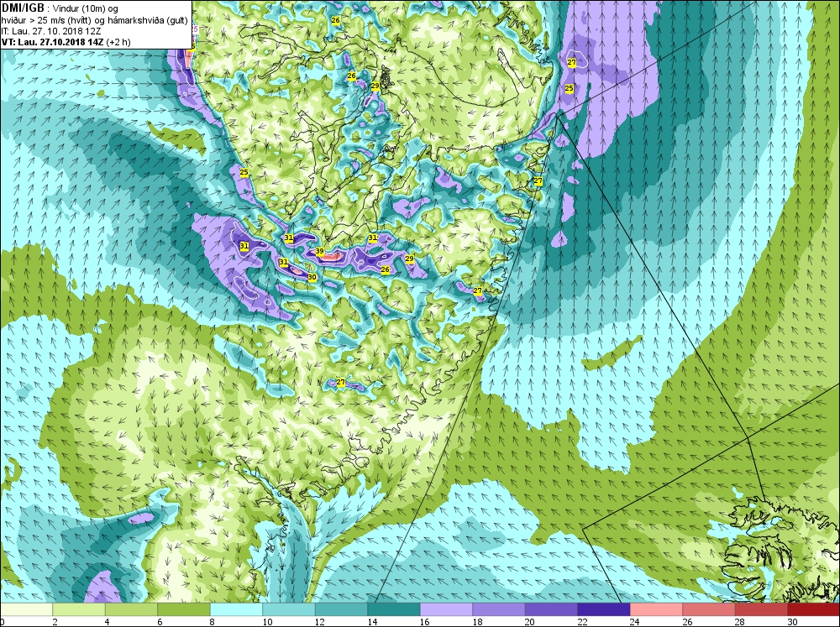This screenshot has width=840, height=627.
Task: Select the 2–4 m/s light green legend swatch
Action: 79,609
